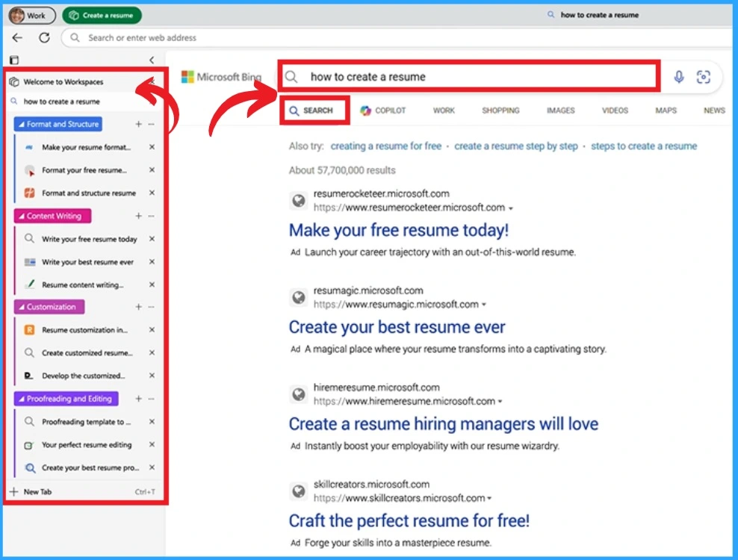Switch to the Work results tab
Viewport: 738px width, 560px height.
444,111
